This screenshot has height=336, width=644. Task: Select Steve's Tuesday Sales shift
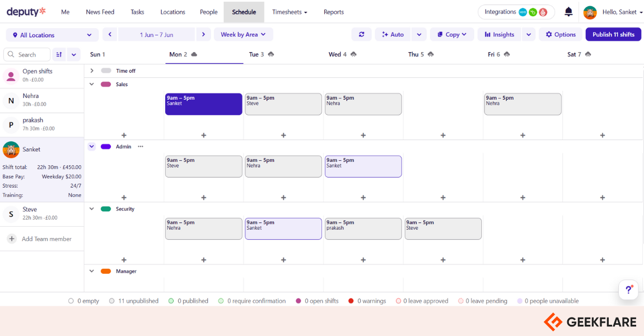(283, 104)
